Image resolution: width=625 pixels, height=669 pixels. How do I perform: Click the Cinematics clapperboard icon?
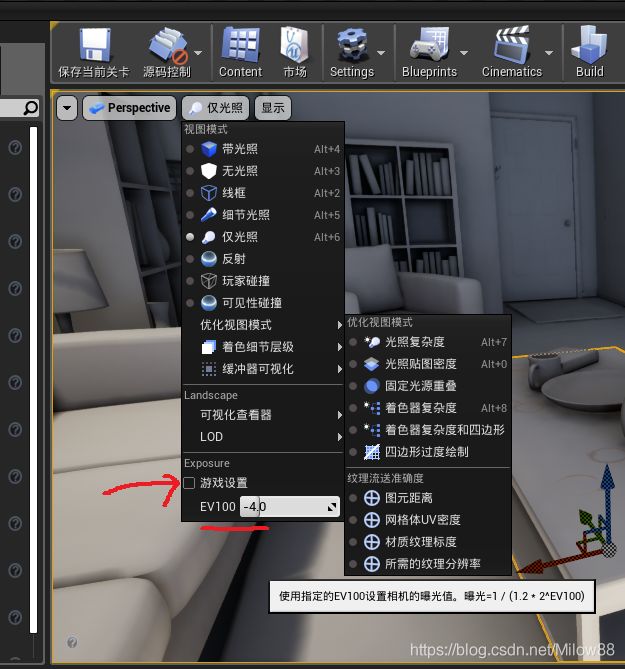(x=512, y=44)
